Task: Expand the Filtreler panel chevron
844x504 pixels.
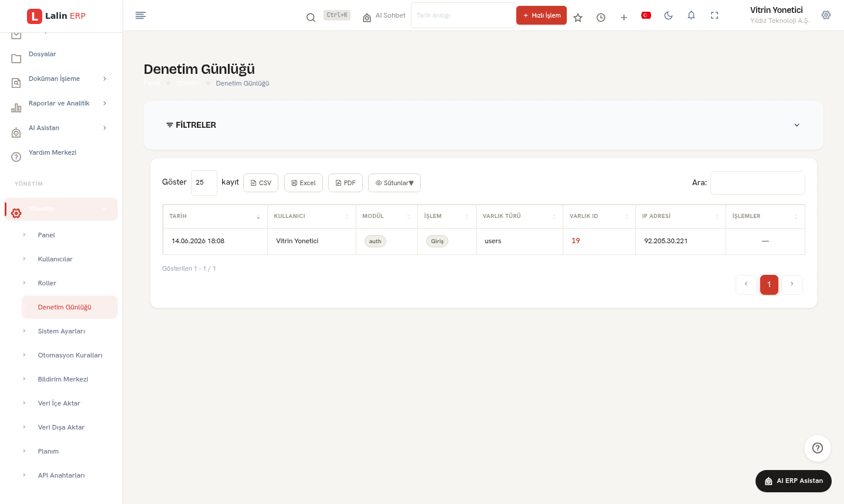Action: click(797, 125)
